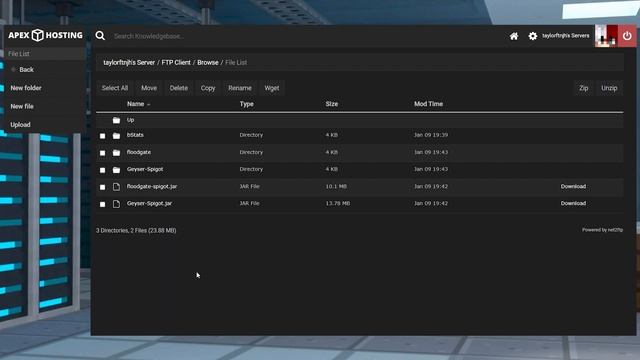The height and width of the screenshot is (360, 640).
Task: Open the bStats directory
Action: click(x=135, y=135)
